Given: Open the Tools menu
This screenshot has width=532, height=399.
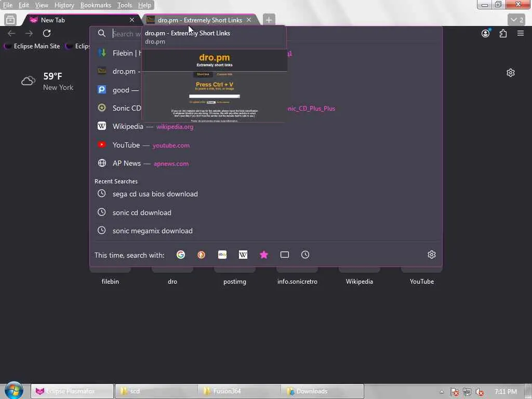Looking at the screenshot, I should tap(125, 5).
